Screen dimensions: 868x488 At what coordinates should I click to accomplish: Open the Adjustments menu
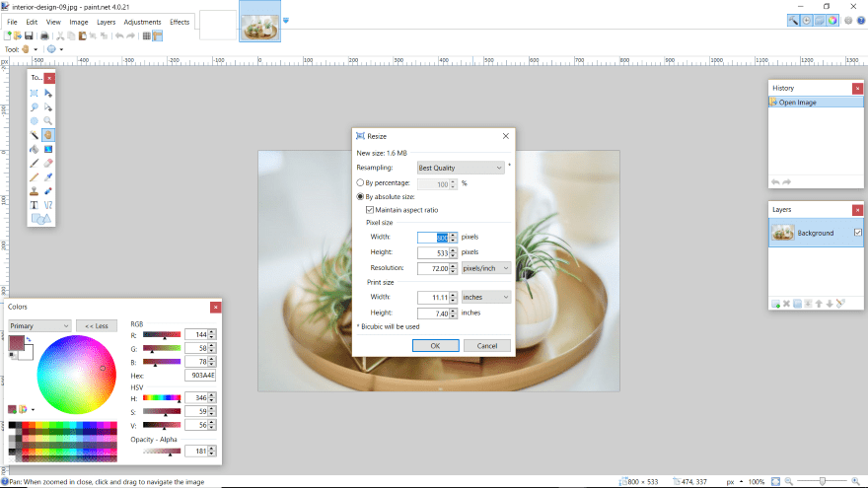pyautogui.click(x=142, y=22)
